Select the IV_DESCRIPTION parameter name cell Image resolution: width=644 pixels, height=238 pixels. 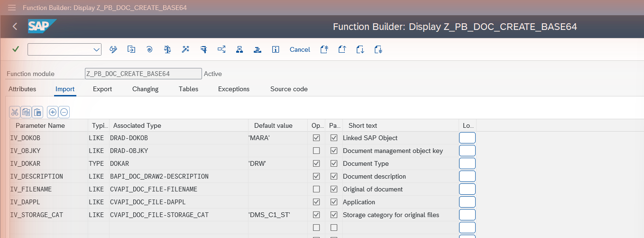pos(49,176)
